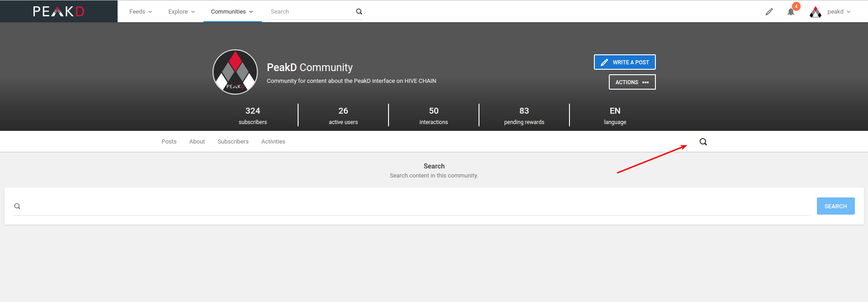Open the Actions menu button
The height and width of the screenshot is (302, 868).
click(632, 82)
